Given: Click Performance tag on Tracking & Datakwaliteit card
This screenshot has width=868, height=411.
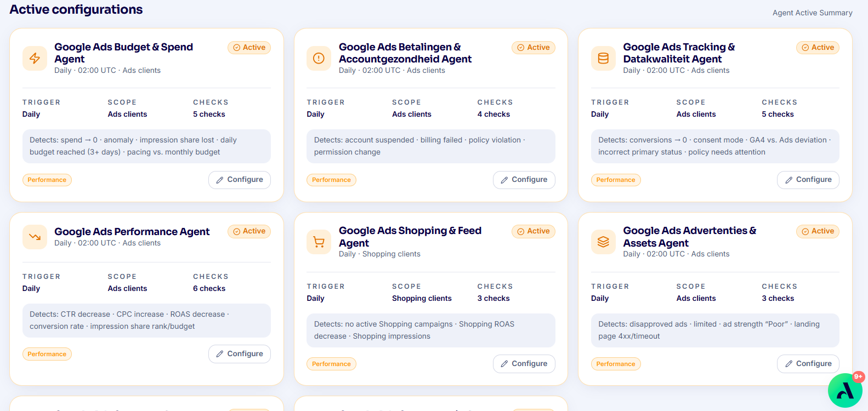Looking at the screenshot, I should [x=616, y=180].
